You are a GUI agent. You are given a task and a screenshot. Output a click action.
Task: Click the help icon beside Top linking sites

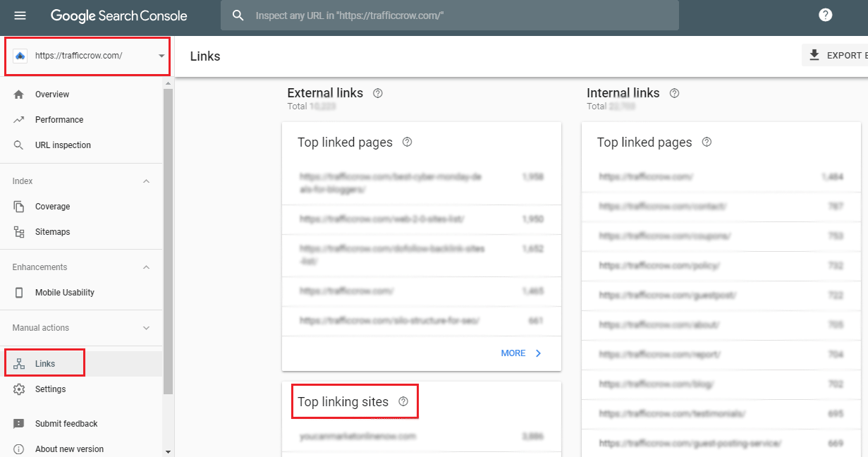point(403,401)
